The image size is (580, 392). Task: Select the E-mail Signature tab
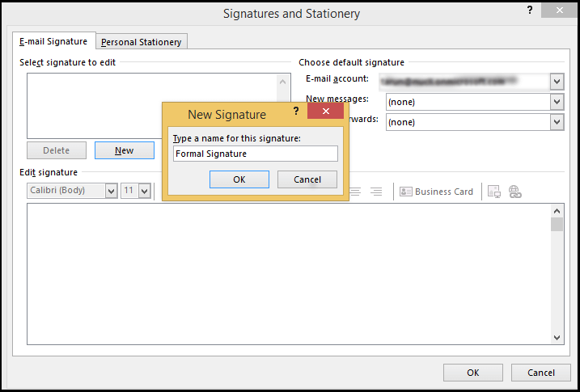[x=53, y=41]
